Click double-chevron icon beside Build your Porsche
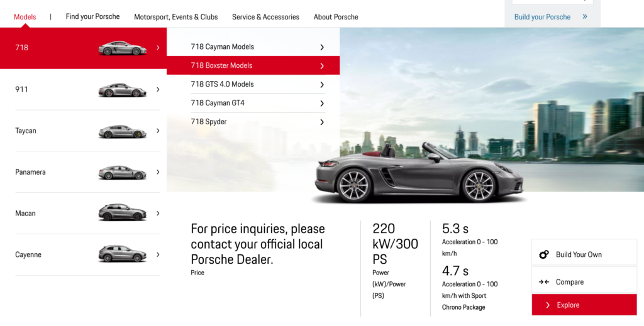Viewport: 644px width, 326px height. 584,17
